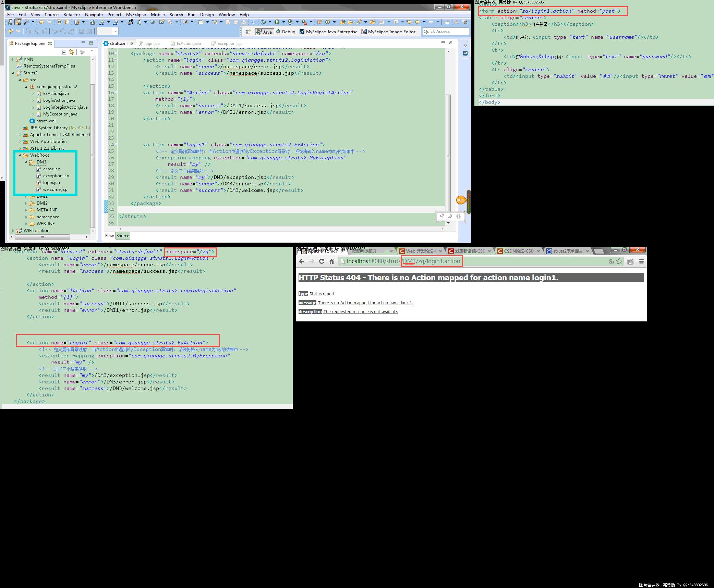Click the hammer build tool icon
This screenshot has height=588, width=714.
coord(26,22)
